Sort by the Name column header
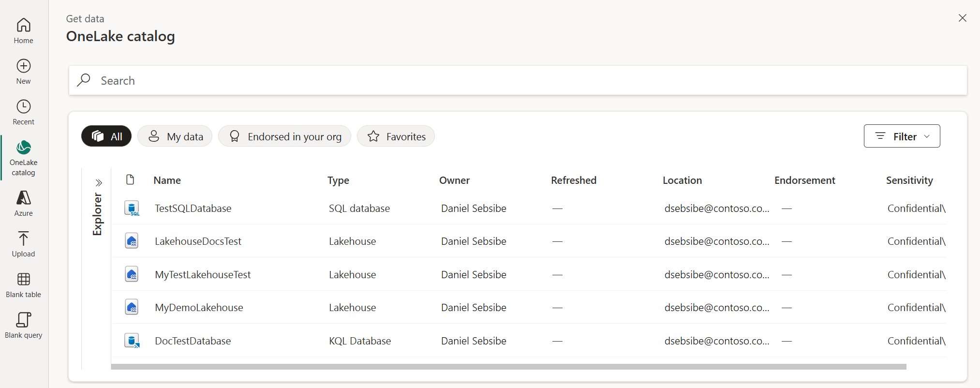 [x=167, y=180]
